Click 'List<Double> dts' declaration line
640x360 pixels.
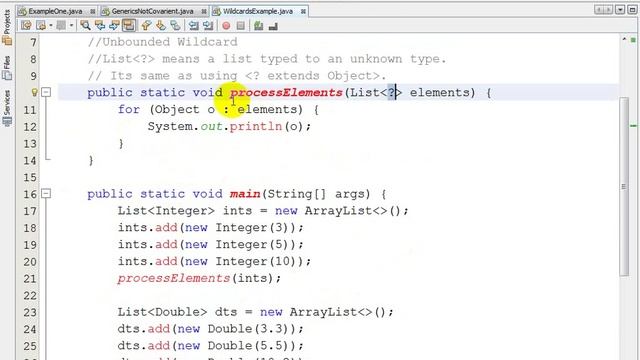click(x=256, y=312)
